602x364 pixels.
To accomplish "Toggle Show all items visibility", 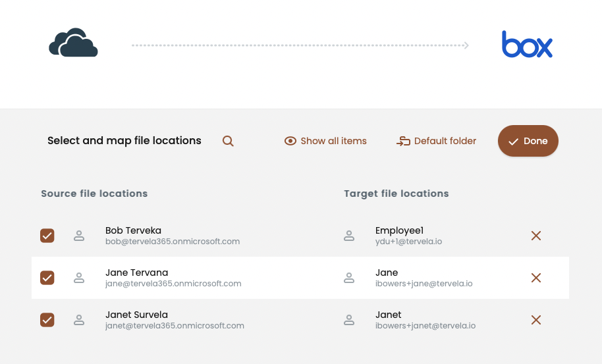I will (x=325, y=141).
